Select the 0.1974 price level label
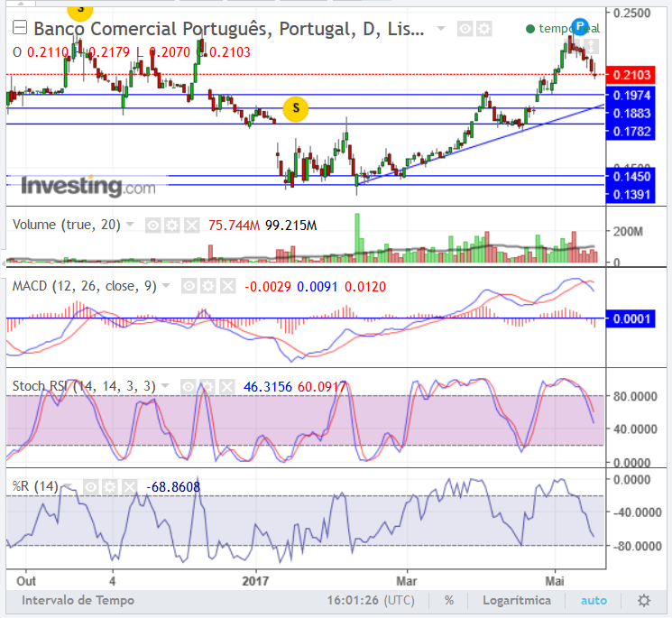Image resolution: width=672 pixels, height=618 pixels. pos(631,95)
